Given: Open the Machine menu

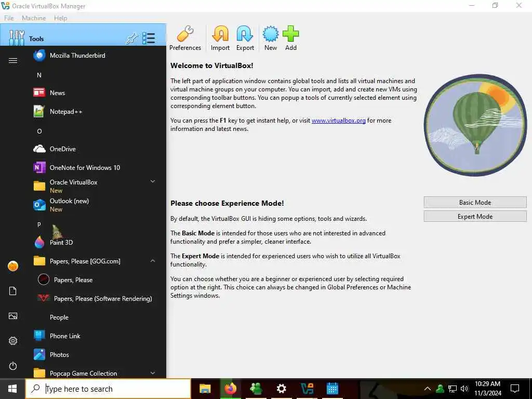Looking at the screenshot, I should pos(34,18).
